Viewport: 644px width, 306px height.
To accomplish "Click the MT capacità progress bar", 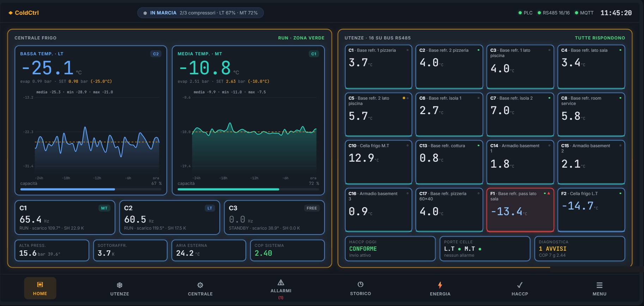I will click(x=248, y=189).
